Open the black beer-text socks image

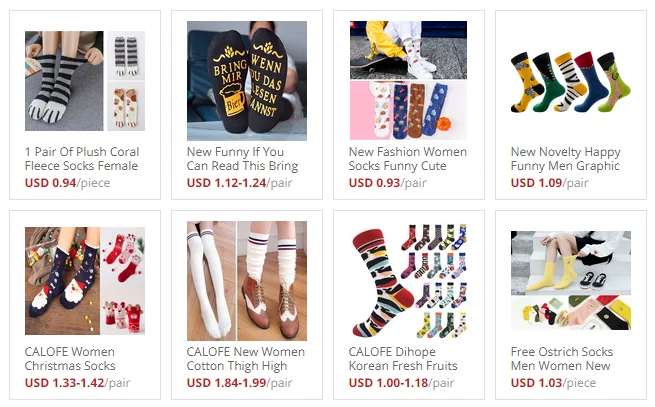pyautogui.click(x=247, y=81)
